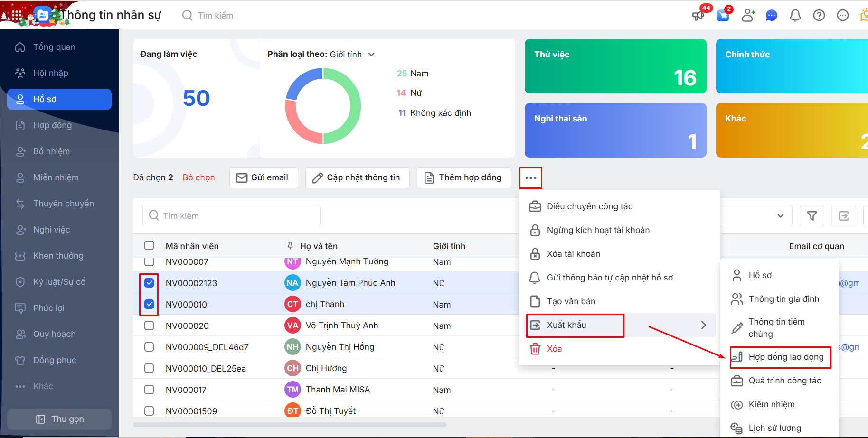Image resolution: width=868 pixels, height=438 pixels.
Task: Click the add user icon in header
Action: click(x=748, y=16)
